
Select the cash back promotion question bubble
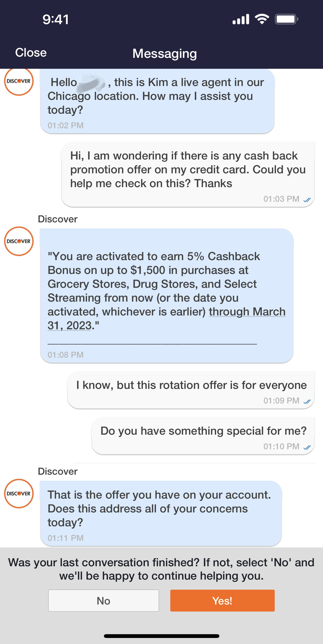point(188,174)
